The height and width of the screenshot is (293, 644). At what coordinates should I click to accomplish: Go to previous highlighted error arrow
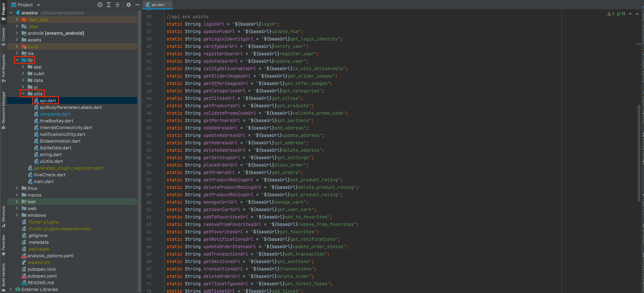pyautogui.click(x=630, y=14)
